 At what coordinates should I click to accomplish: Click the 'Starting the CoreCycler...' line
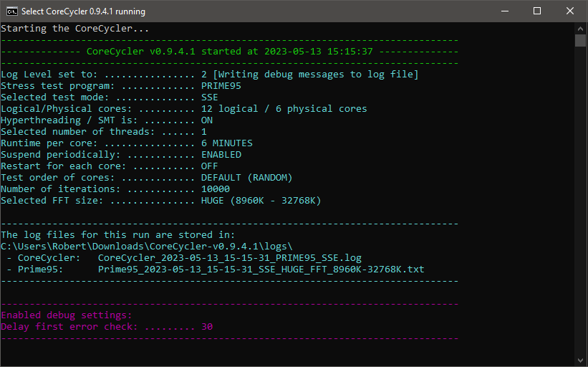coord(75,29)
